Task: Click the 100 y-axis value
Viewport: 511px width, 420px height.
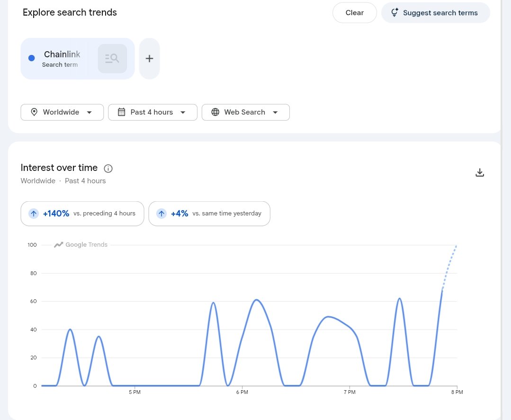Action: tap(32, 245)
